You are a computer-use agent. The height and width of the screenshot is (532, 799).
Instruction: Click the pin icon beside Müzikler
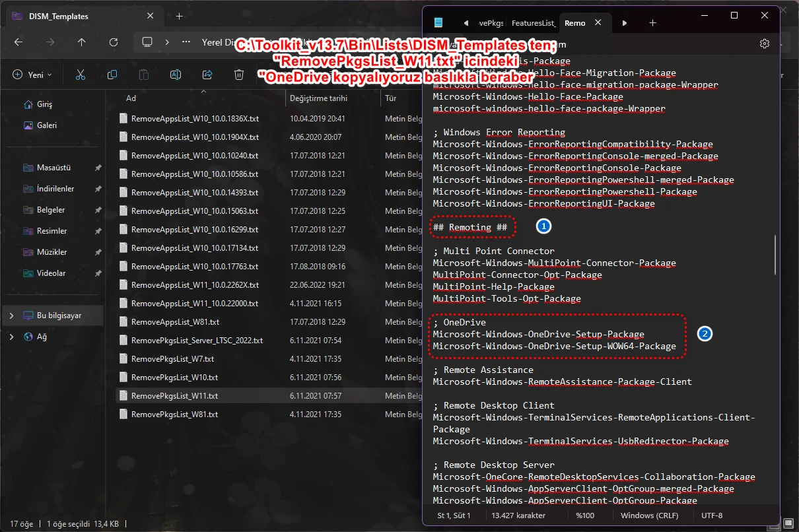[98, 252]
